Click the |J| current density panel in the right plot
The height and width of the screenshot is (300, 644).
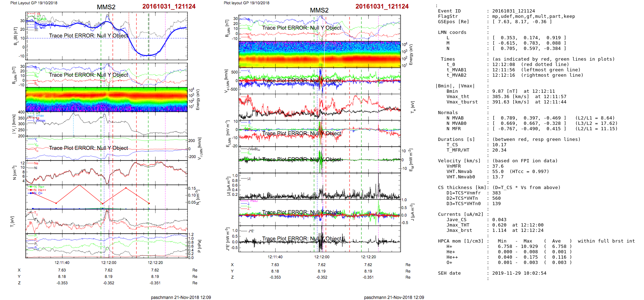pyautogui.click(x=319, y=186)
